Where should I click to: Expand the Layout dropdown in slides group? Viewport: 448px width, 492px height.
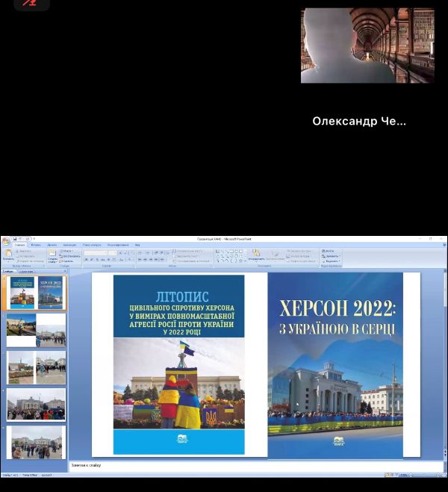point(67,251)
